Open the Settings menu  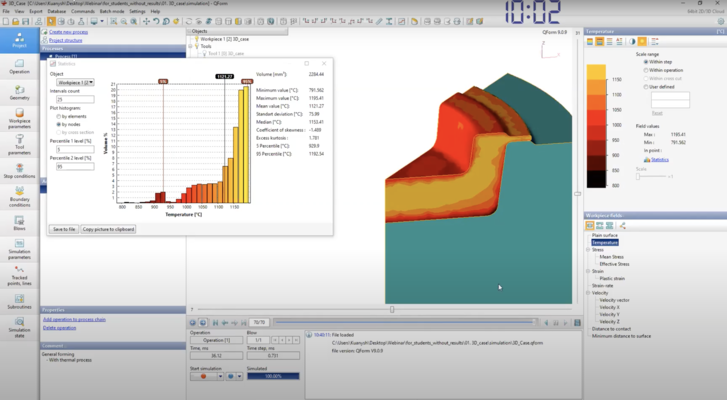[137, 11]
